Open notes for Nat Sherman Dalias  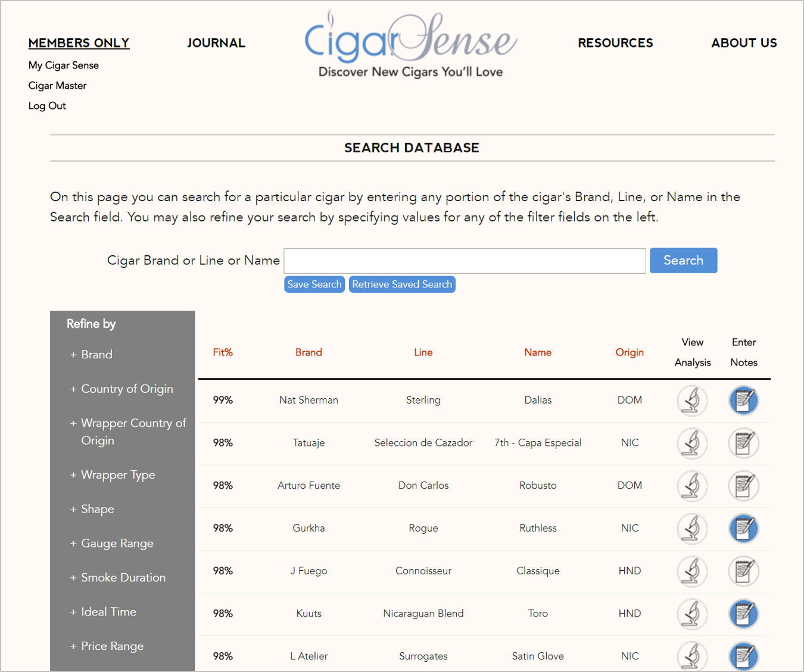[x=743, y=401]
